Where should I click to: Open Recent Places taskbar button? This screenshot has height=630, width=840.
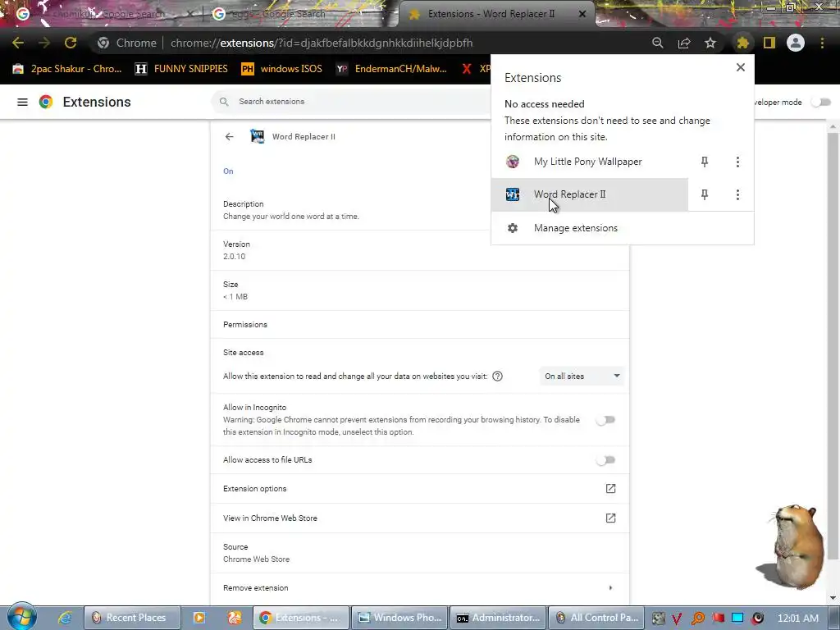coord(131,618)
